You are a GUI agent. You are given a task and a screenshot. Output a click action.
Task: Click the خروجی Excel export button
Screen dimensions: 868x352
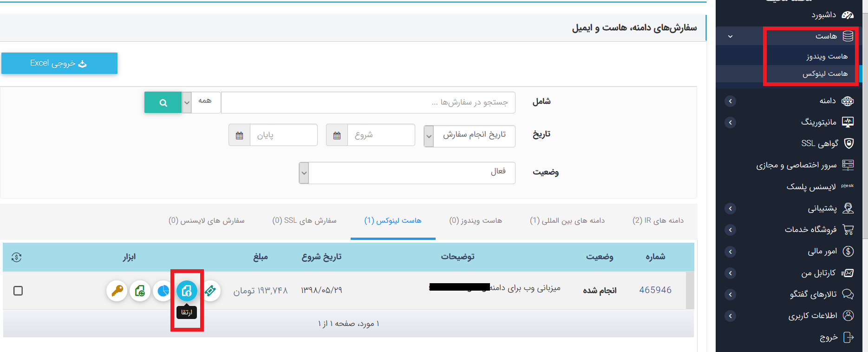click(59, 63)
